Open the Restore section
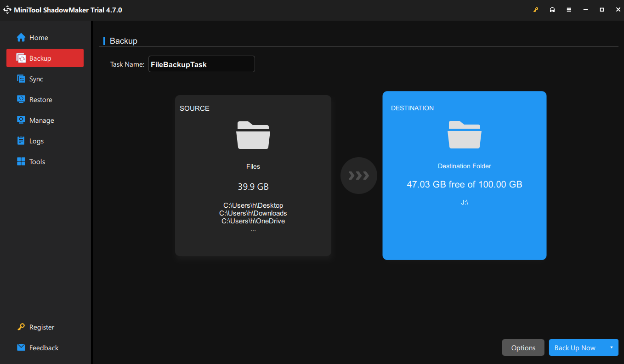This screenshot has height=364, width=624. (21, 99)
